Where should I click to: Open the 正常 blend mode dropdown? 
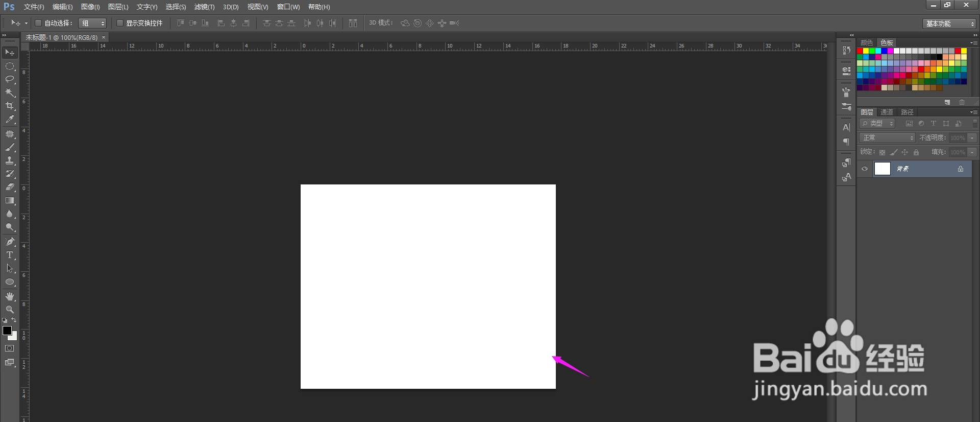888,138
